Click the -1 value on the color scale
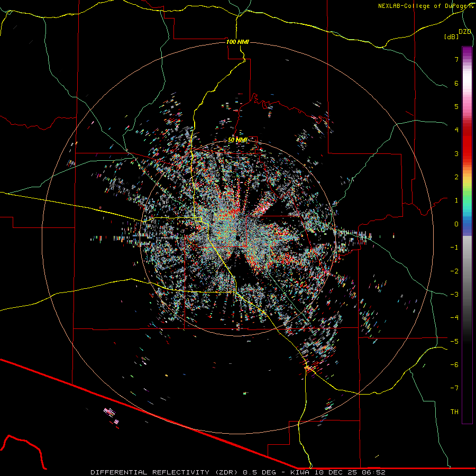476x476 pixels. tap(454, 248)
